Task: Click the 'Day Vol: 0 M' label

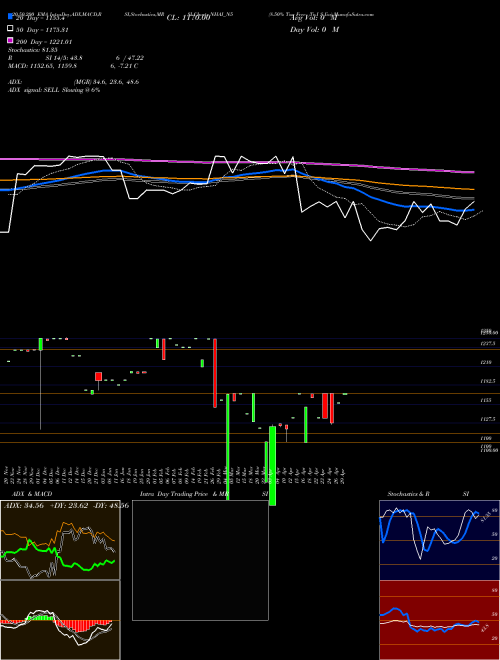Action: click(314, 30)
